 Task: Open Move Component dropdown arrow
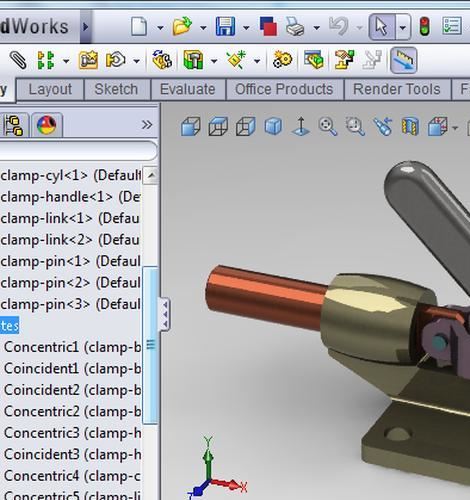point(136,61)
